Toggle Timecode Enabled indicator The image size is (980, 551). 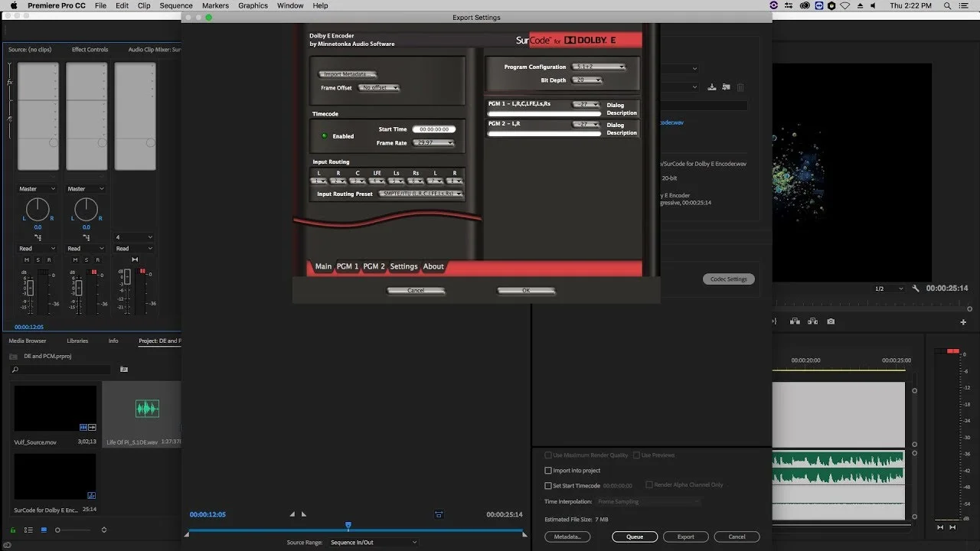point(324,135)
